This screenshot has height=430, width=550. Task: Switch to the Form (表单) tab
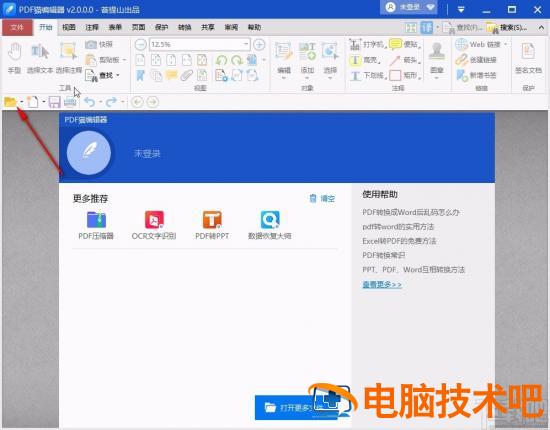(115, 27)
